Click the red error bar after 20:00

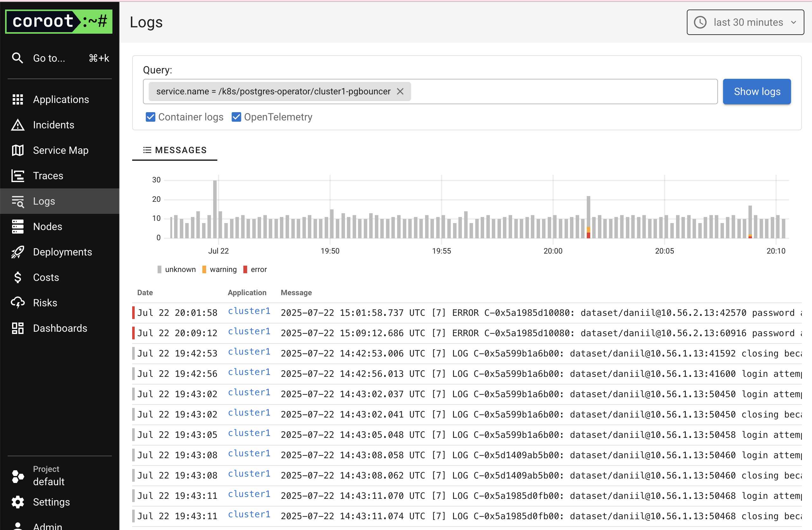pos(588,235)
